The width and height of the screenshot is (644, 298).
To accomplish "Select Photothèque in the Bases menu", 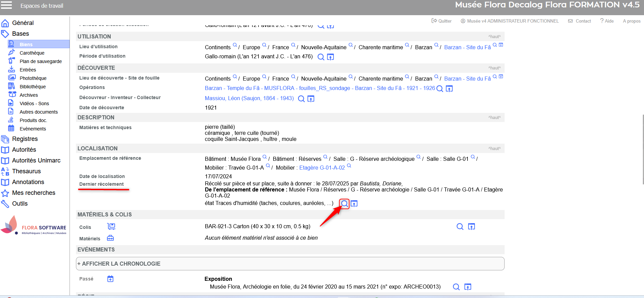I will pyautogui.click(x=33, y=78).
